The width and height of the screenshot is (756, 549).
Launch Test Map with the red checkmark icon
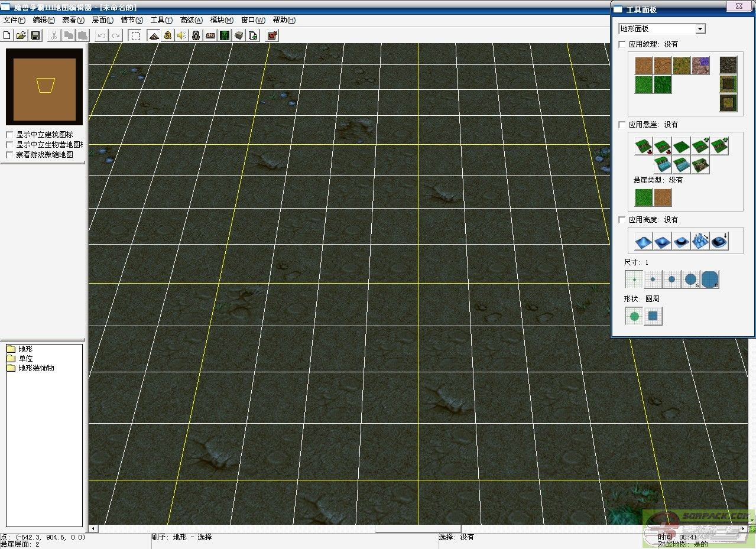(272, 35)
